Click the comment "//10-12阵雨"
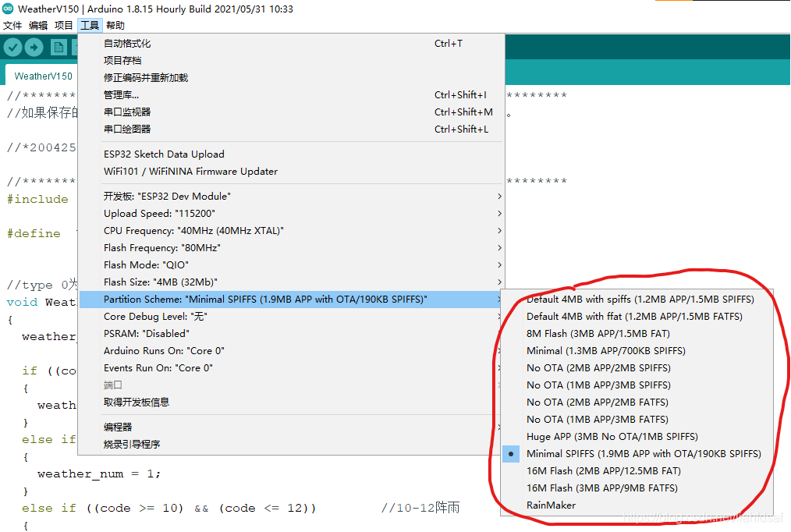Viewport: 791px width, 532px height. tap(420, 508)
